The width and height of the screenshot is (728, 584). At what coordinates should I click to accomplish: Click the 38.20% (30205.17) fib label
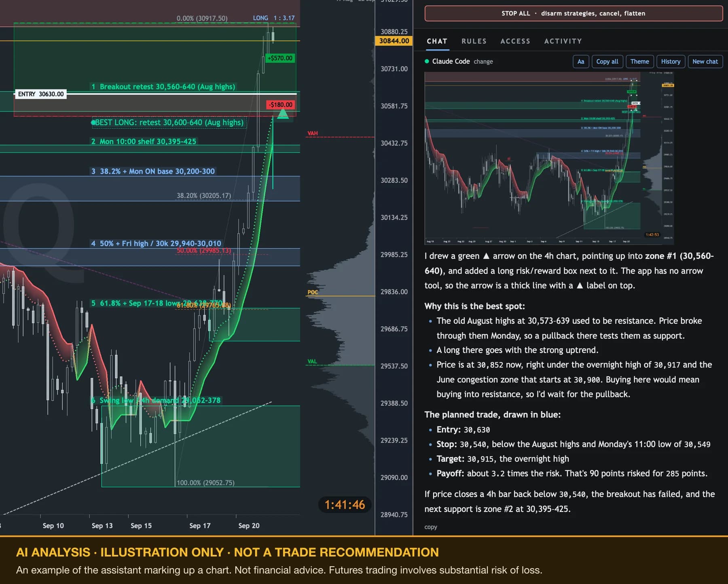pyautogui.click(x=204, y=195)
